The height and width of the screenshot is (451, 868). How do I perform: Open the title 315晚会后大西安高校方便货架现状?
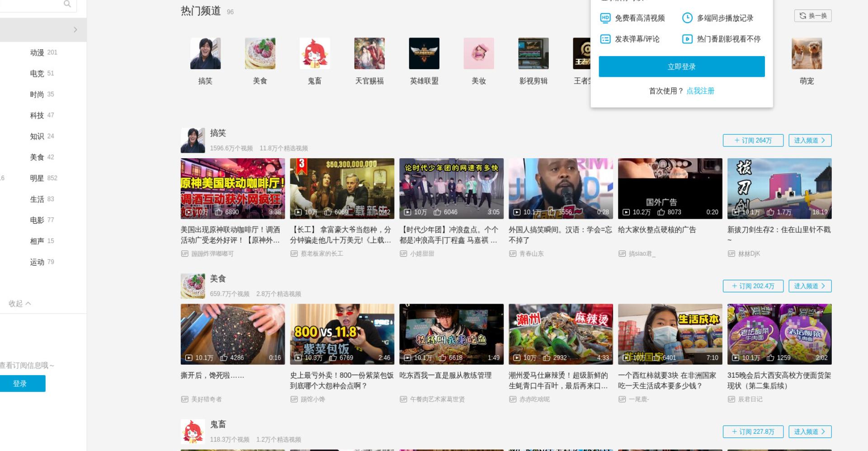pos(779,381)
